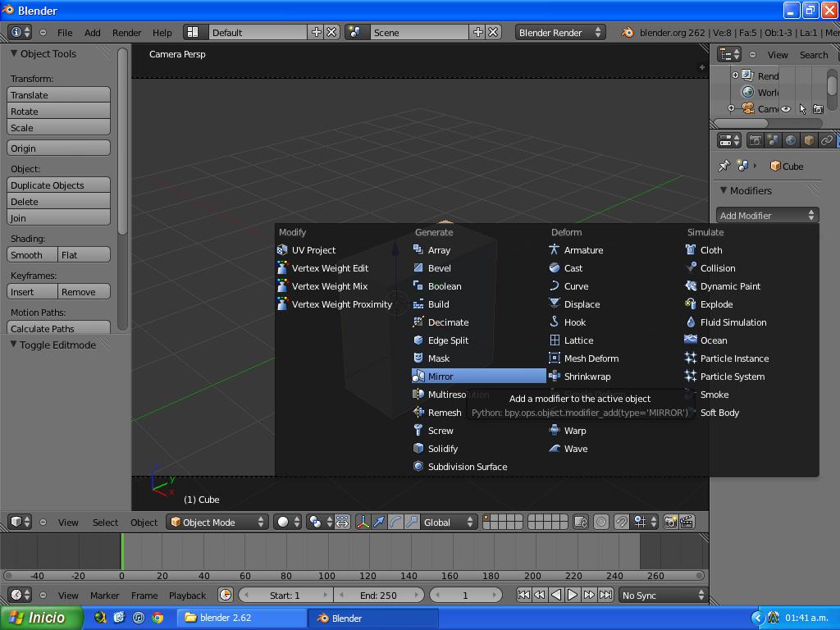
Task: Open the Render properties camera tab
Action: [x=755, y=140]
